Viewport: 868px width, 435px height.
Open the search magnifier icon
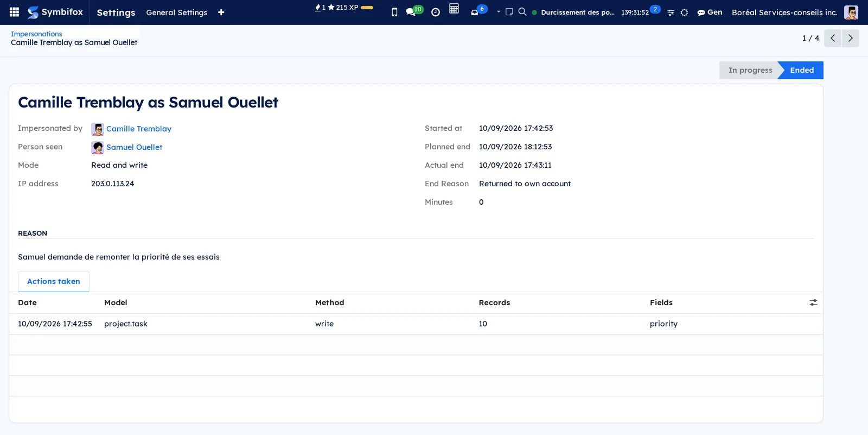[522, 11]
